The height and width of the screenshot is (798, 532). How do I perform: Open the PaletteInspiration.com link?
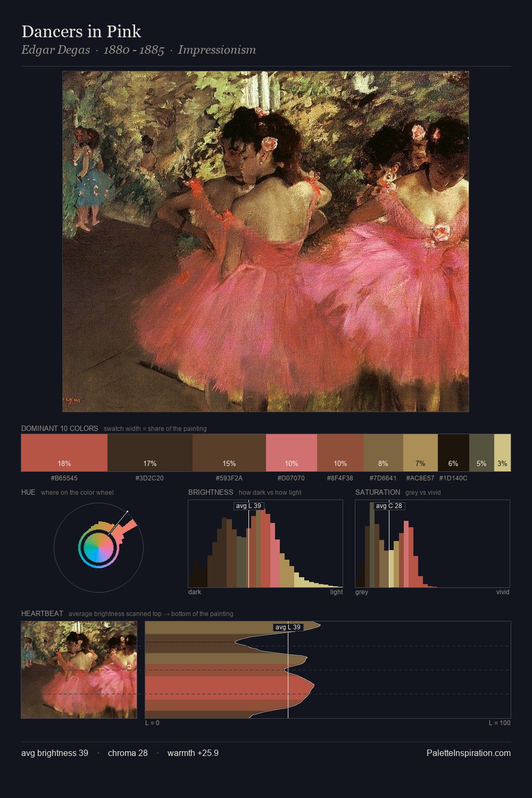point(469,753)
